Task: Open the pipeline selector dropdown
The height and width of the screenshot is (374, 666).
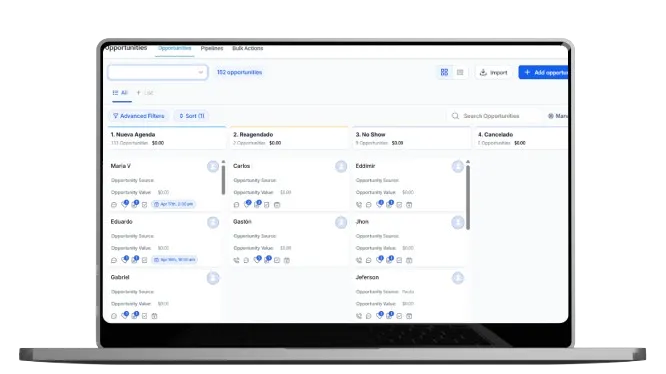Action: point(158,72)
